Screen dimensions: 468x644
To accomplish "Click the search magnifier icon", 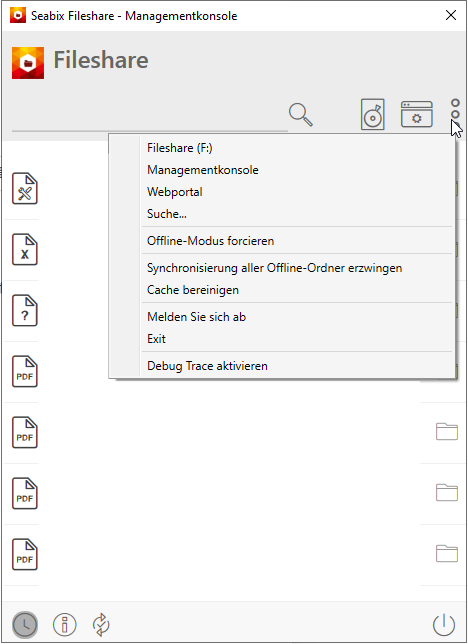I will (301, 115).
